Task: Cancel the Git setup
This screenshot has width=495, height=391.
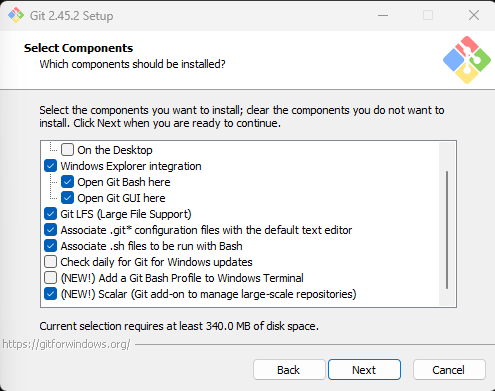Action: pyautogui.click(x=449, y=370)
